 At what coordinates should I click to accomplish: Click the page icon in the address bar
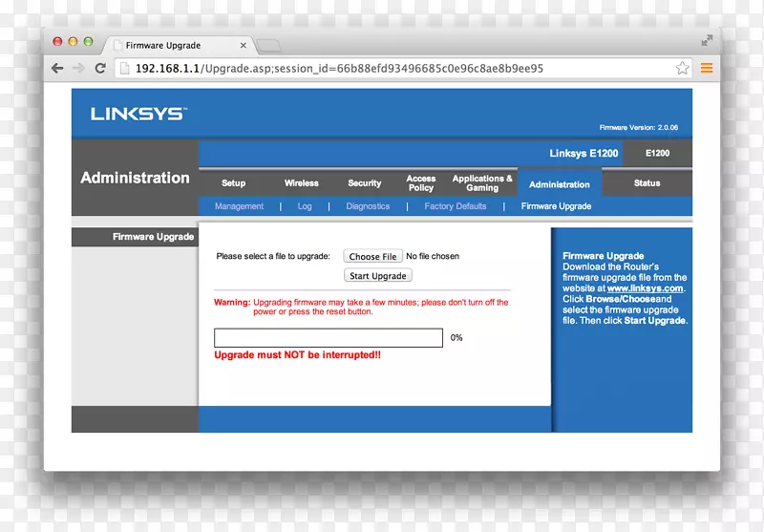tap(125, 68)
